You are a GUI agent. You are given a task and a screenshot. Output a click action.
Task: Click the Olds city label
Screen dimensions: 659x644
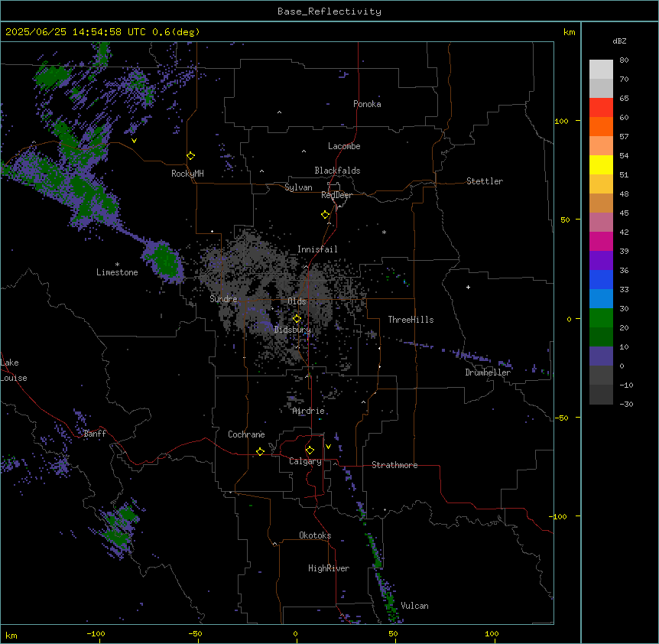[297, 301]
